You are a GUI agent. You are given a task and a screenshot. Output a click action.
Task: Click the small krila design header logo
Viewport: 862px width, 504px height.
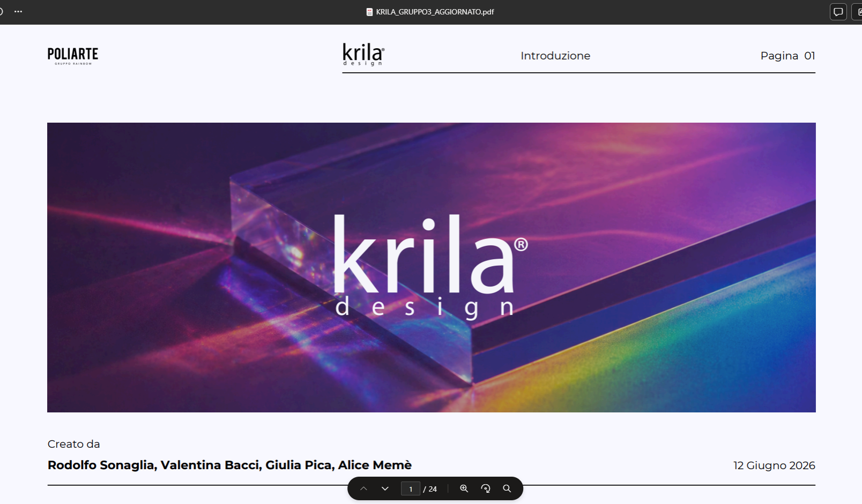click(363, 54)
